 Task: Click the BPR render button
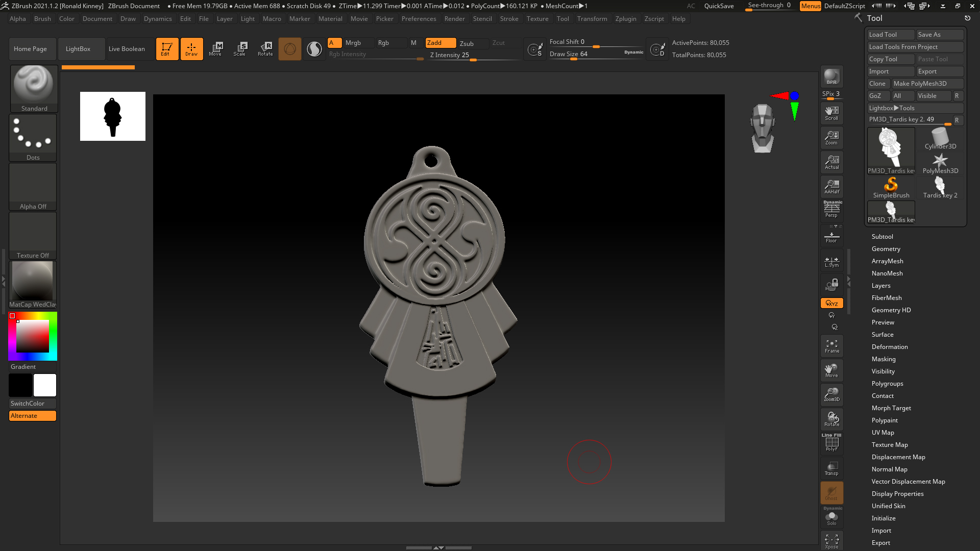(831, 77)
